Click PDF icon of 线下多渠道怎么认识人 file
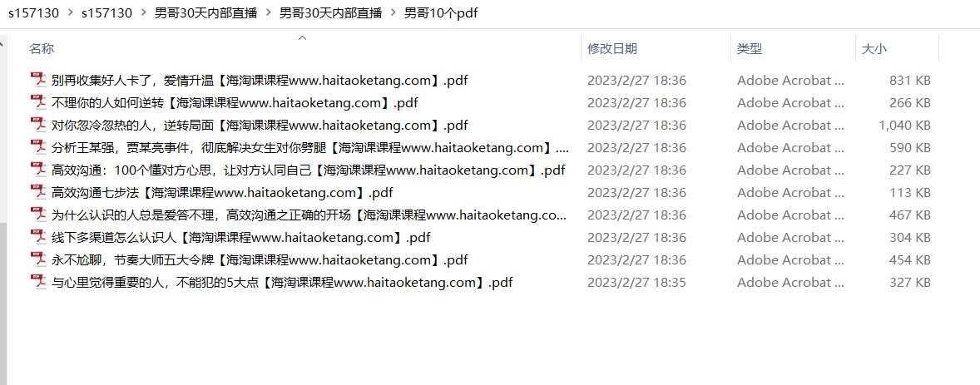980x385 pixels. tap(39, 238)
